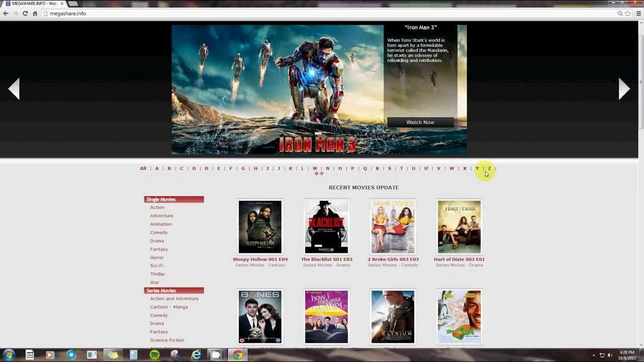Go back in the browser
The height and width of the screenshot is (362, 644).
coord(6,14)
